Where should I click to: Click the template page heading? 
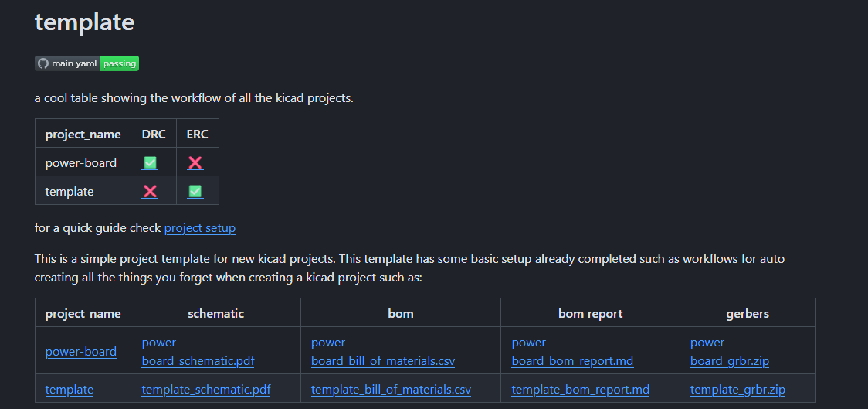84,22
